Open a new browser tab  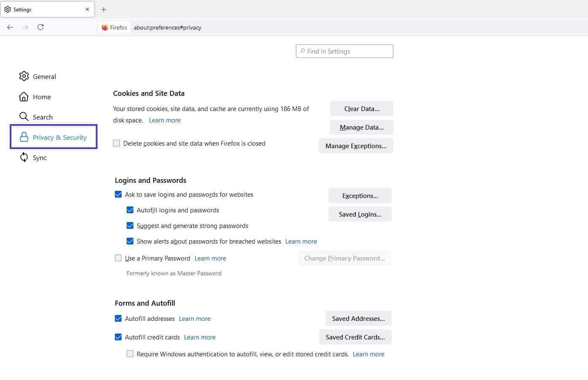click(103, 9)
